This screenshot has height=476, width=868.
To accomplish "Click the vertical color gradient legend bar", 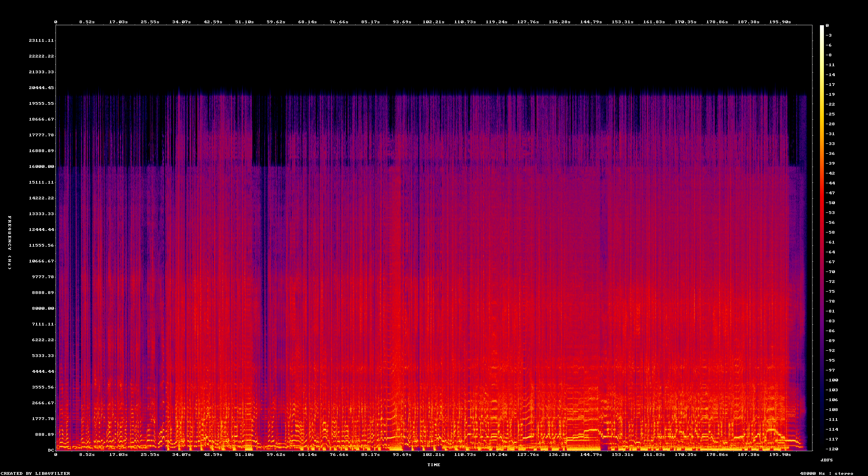I will 822,236.
